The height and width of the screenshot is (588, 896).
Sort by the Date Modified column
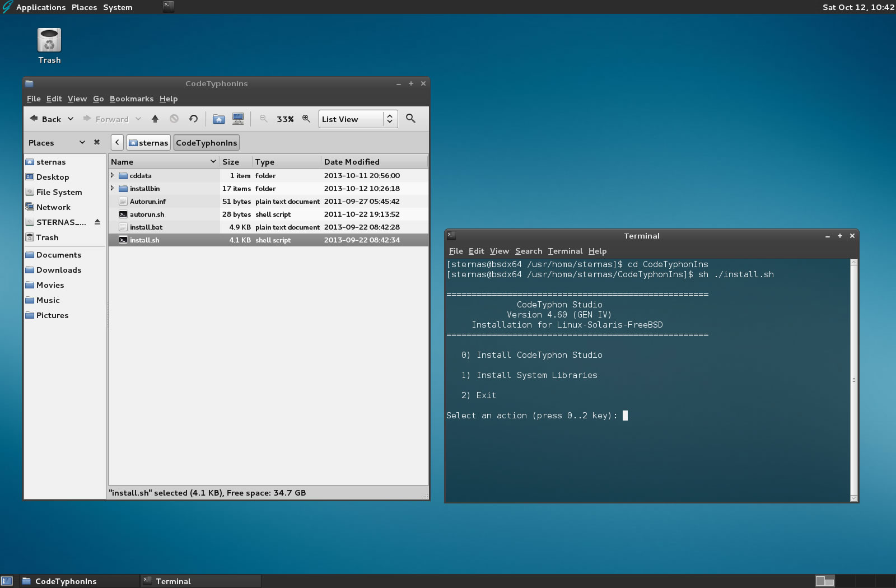coord(374,162)
